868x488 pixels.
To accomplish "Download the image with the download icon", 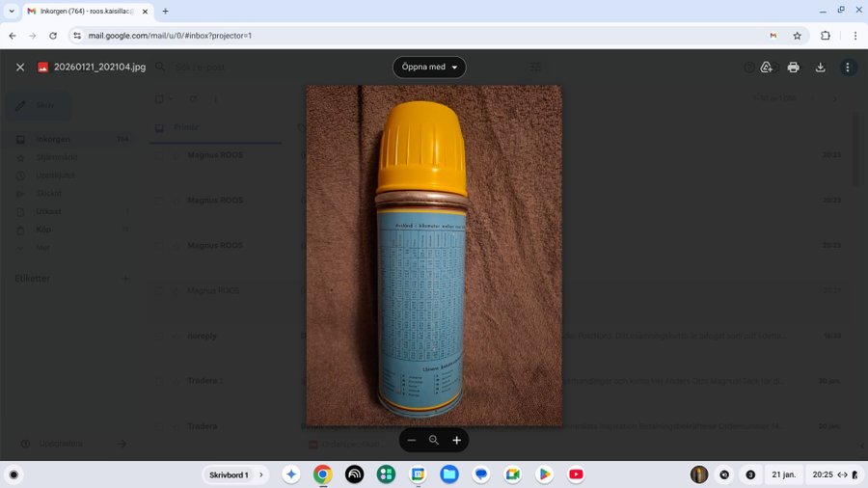I will point(820,68).
